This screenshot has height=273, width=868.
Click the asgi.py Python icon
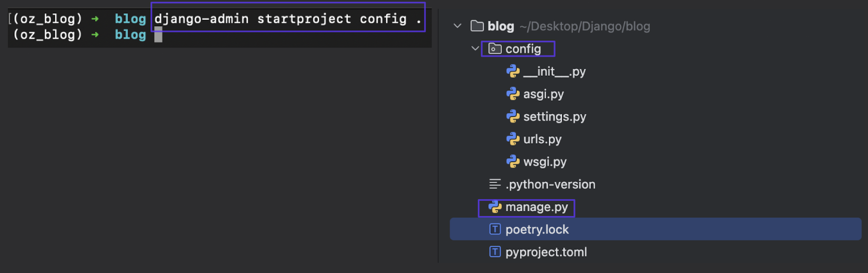coord(513,94)
